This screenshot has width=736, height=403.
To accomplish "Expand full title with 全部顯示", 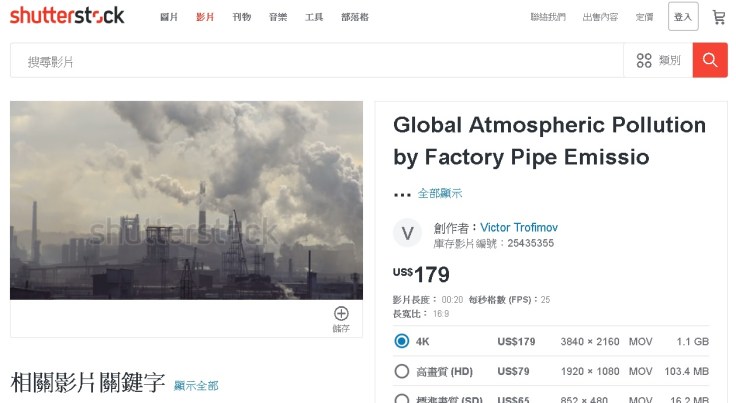I will click(439, 194).
